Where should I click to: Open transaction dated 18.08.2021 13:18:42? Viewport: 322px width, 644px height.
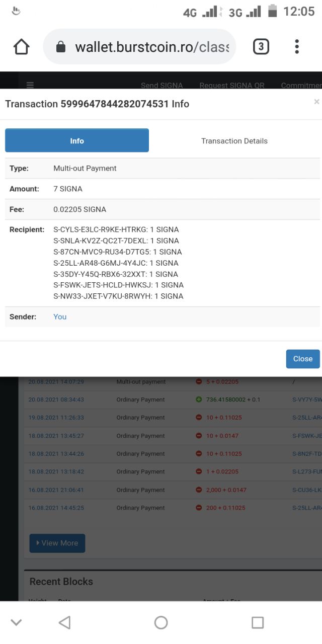point(56,472)
